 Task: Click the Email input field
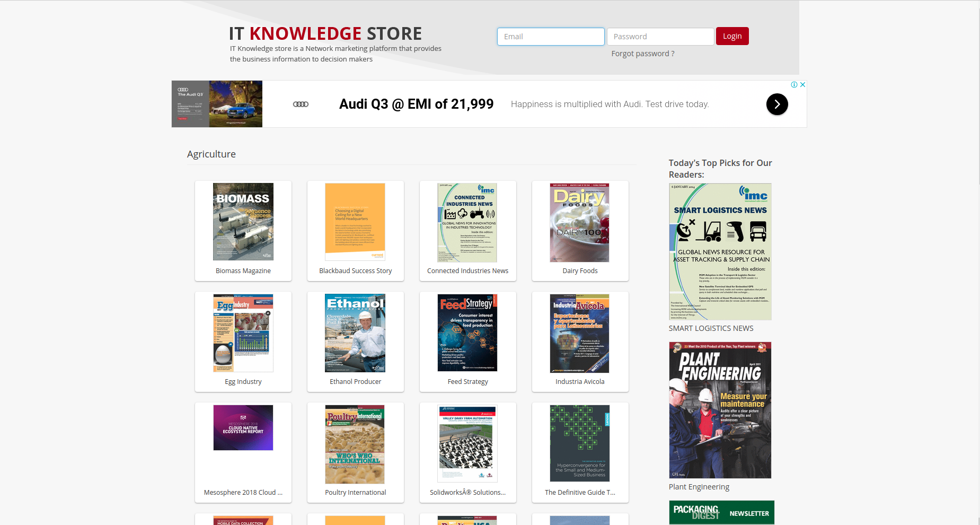551,37
